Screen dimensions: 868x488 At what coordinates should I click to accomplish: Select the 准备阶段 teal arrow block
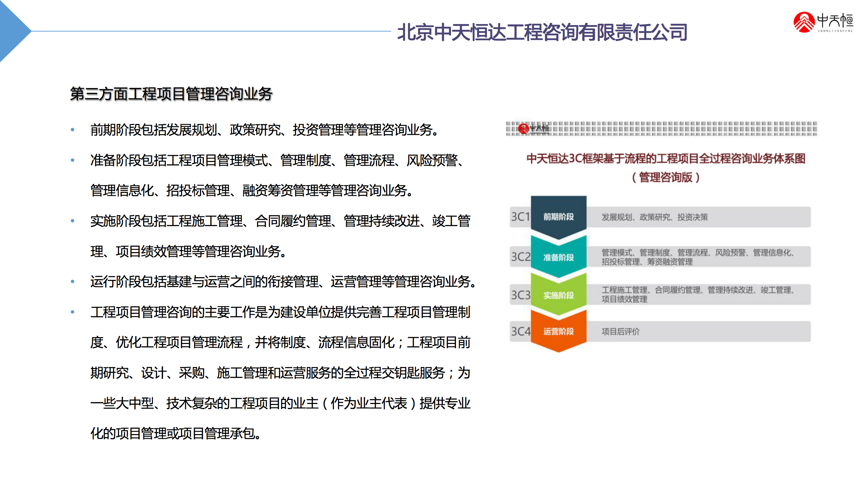(x=558, y=258)
